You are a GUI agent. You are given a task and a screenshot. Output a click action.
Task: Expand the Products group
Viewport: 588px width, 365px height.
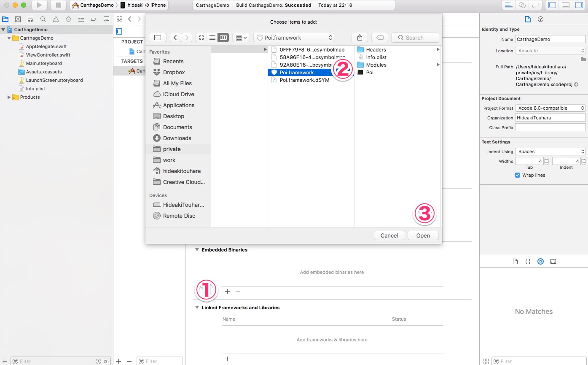[9, 97]
